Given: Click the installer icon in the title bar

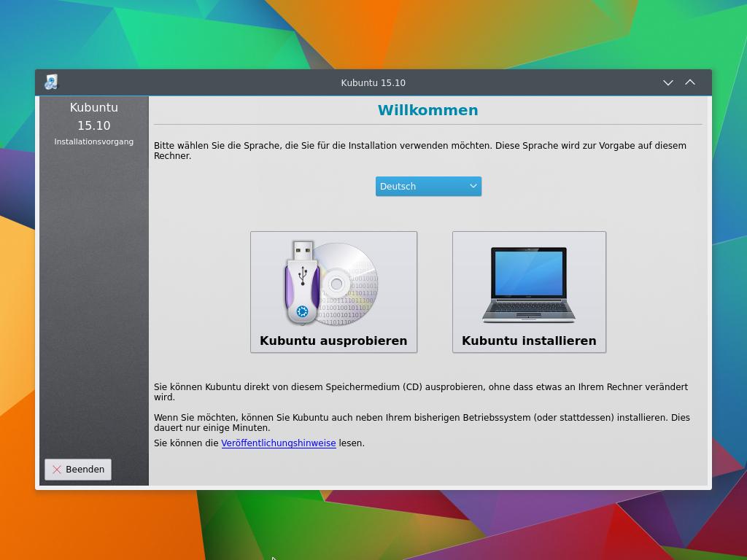Looking at the screenshot, I should (51, 82).
